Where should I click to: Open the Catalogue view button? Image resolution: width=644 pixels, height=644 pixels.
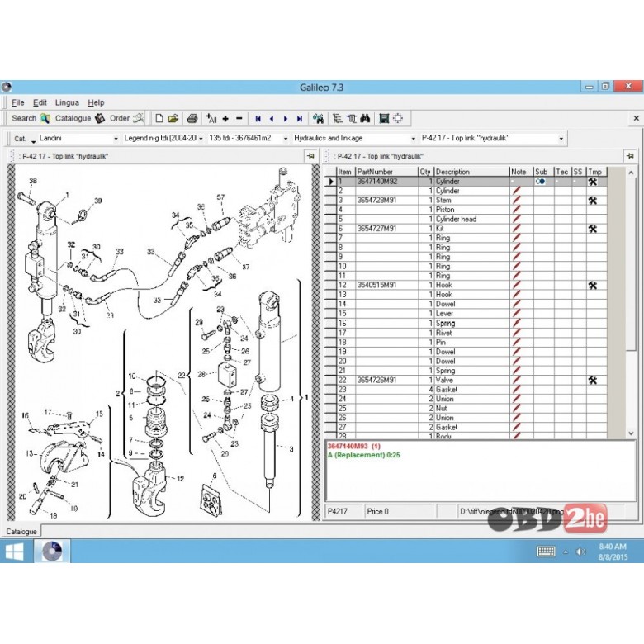80,118
